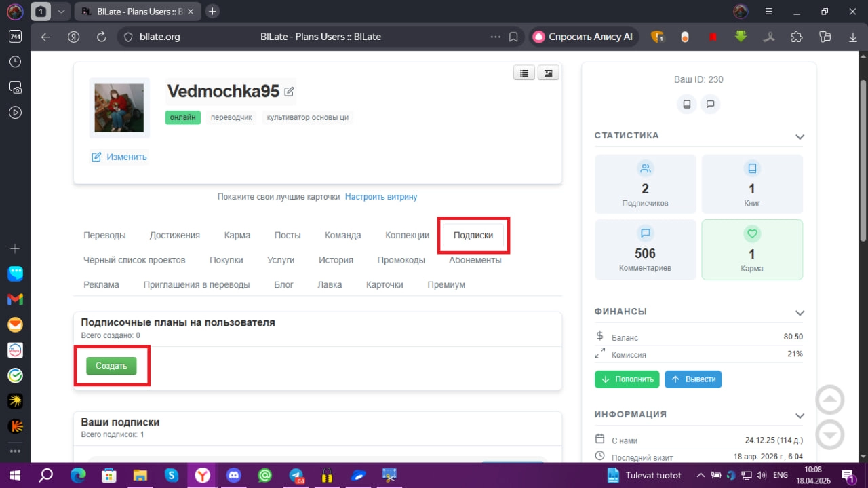Open Skype from the taskbar
This screenshot has width=868, height=488.
click(x=172, y=475)
